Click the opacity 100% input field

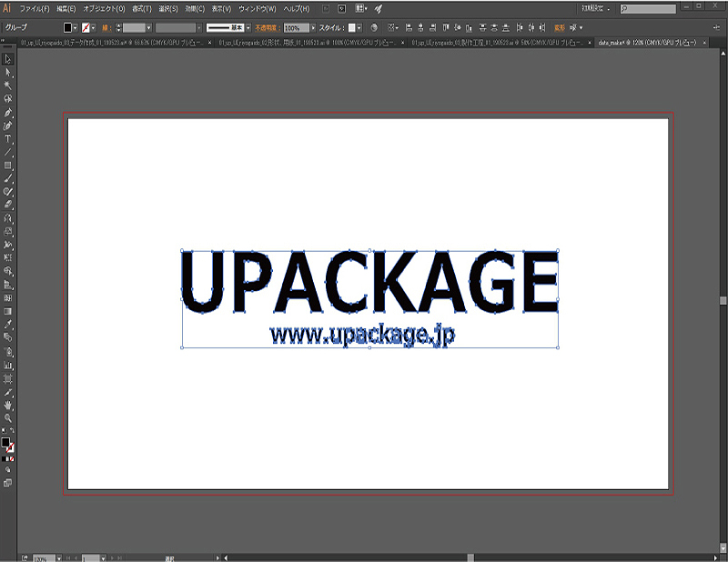point(297,28)
